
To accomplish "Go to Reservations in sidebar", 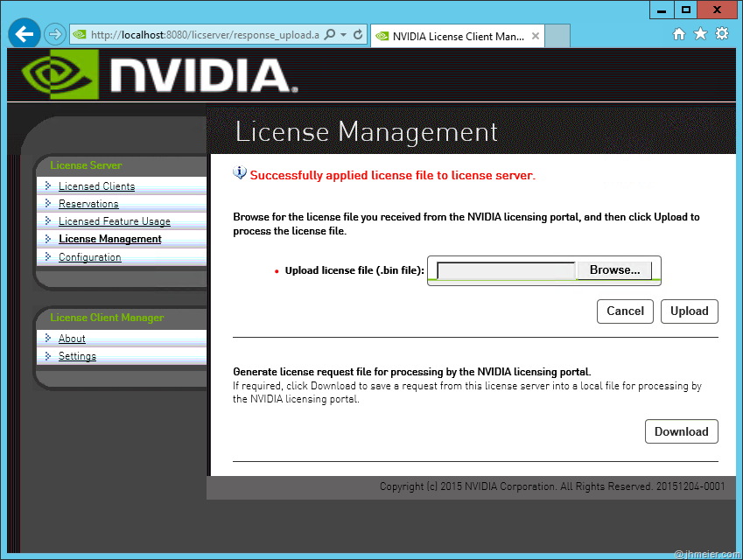I will [x=88, y=204].
